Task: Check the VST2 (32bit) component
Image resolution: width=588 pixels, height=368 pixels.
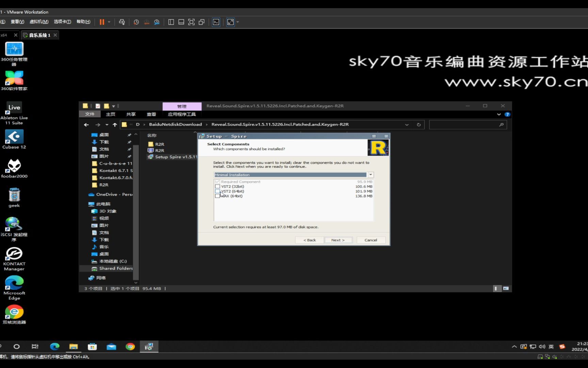Action: [x=217, y=186]
